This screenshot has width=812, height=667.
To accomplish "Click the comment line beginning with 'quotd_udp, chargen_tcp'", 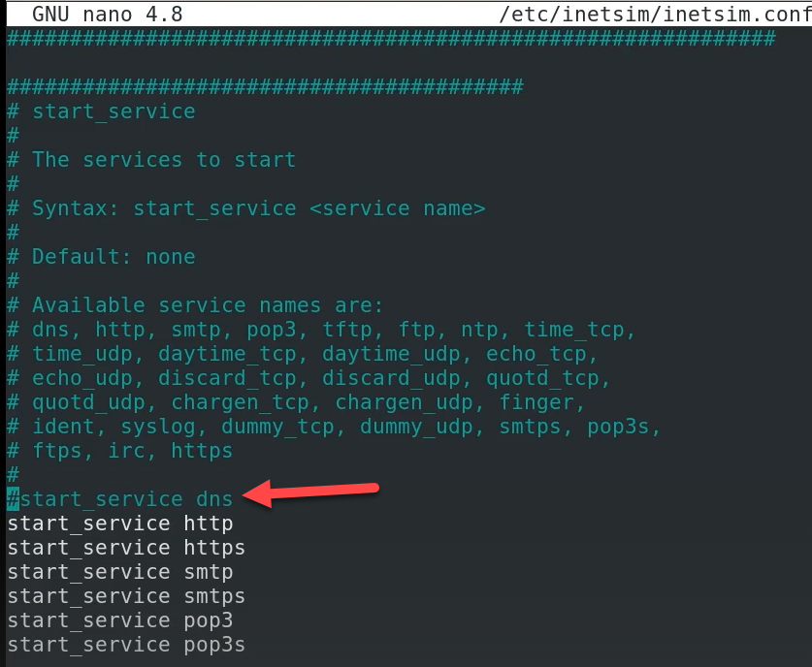I will click(298, 402).
